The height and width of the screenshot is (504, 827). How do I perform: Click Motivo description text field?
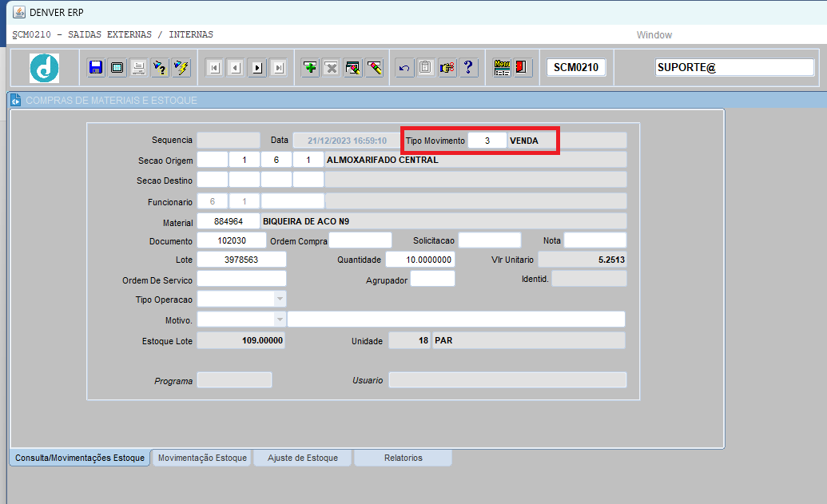tap(456, 319)
